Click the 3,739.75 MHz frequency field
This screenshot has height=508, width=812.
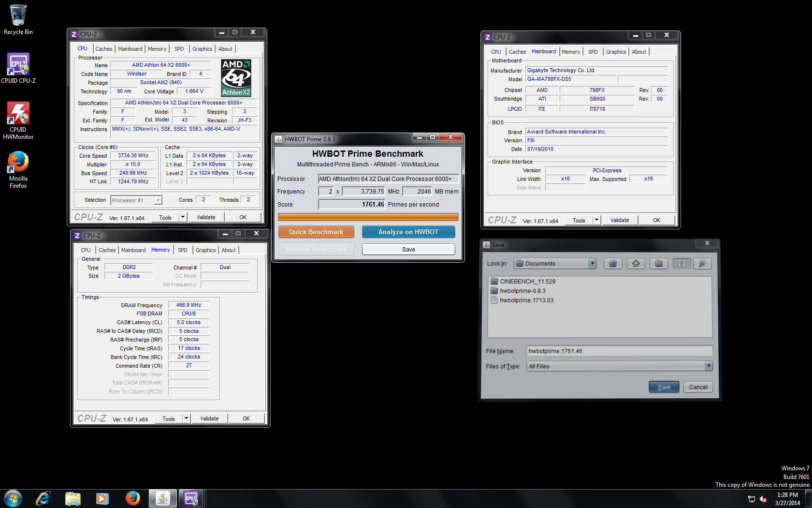click(363, 191)
